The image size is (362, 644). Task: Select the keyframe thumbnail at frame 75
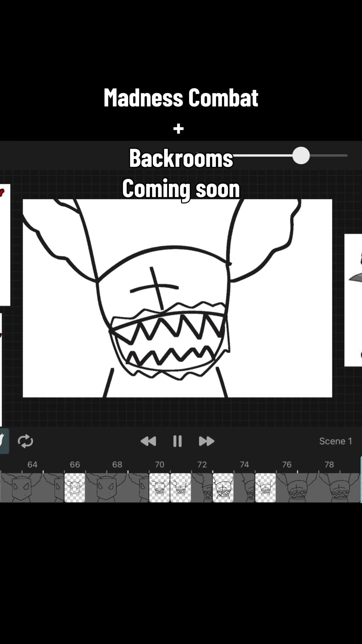coord(265,487)
